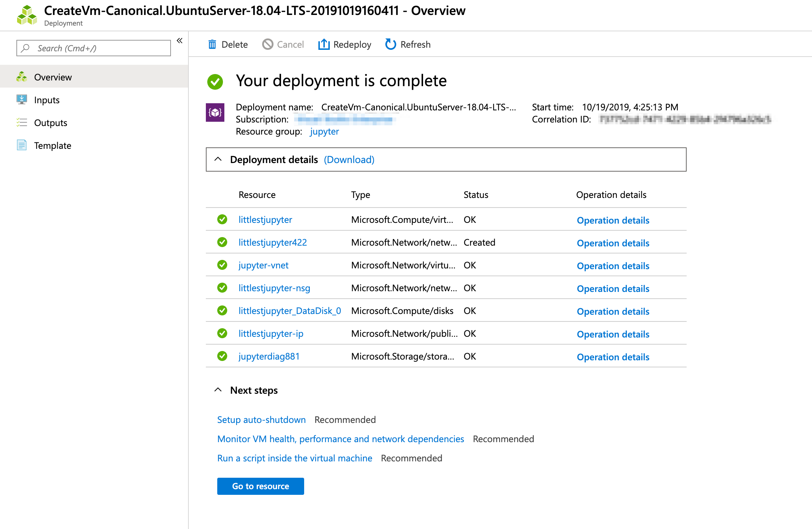This screenshot has width=812, height=529.
Task: Click the jupyter resource group link
Action: 324,131
